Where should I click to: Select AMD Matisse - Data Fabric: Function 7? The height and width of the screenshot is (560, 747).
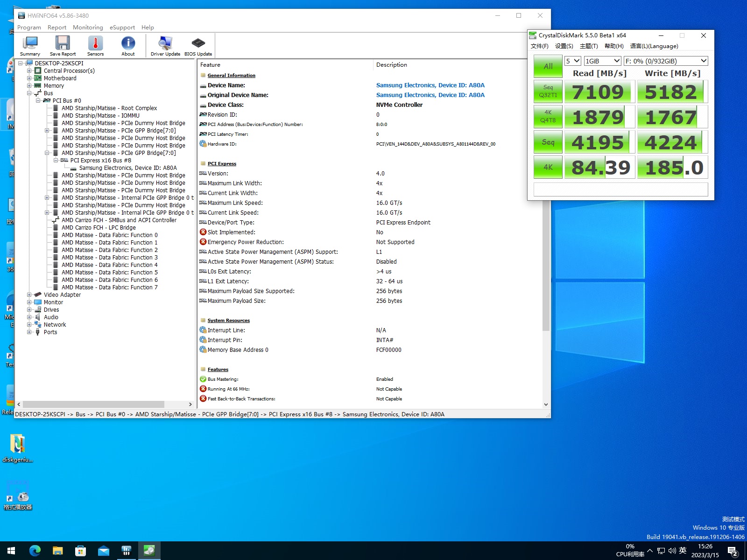coord(110,287)
